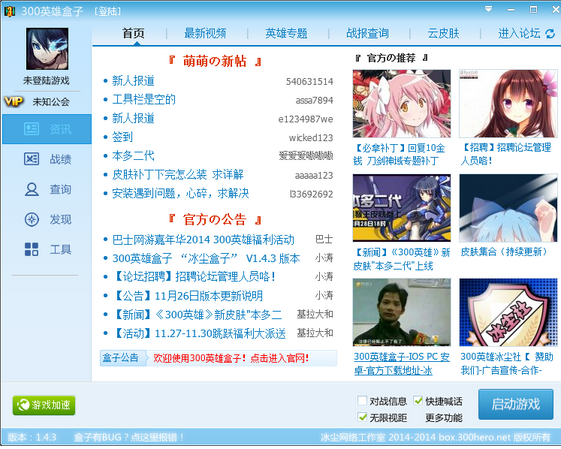Viewport: 561px width, 449px height.
Task: Switch to the 首页 tab
Action: click(x=133, y=33)
